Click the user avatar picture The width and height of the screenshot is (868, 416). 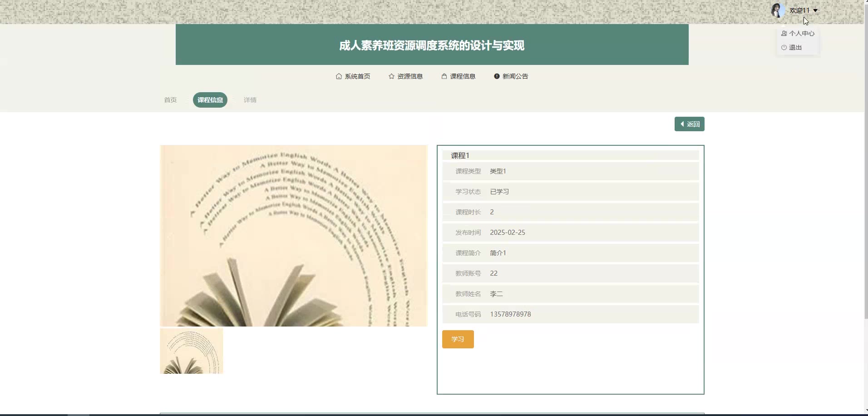tap(777, 10)
